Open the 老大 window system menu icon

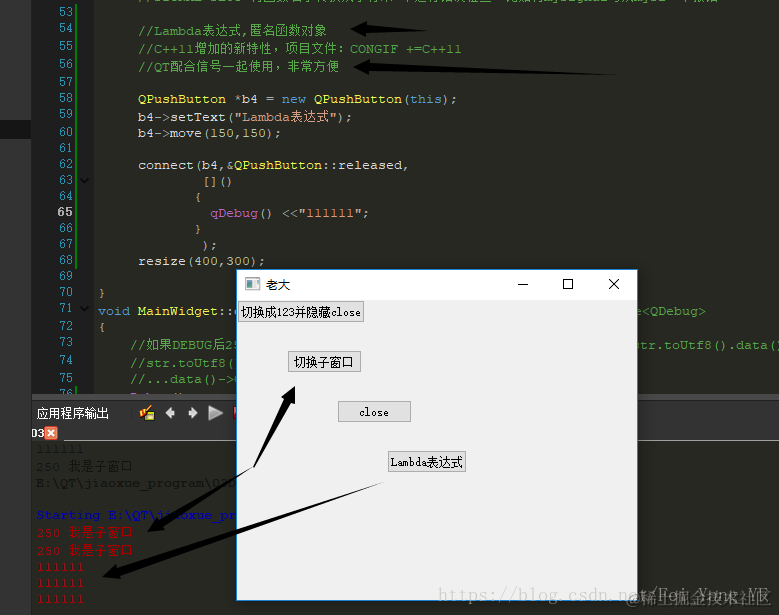[252, 284]
